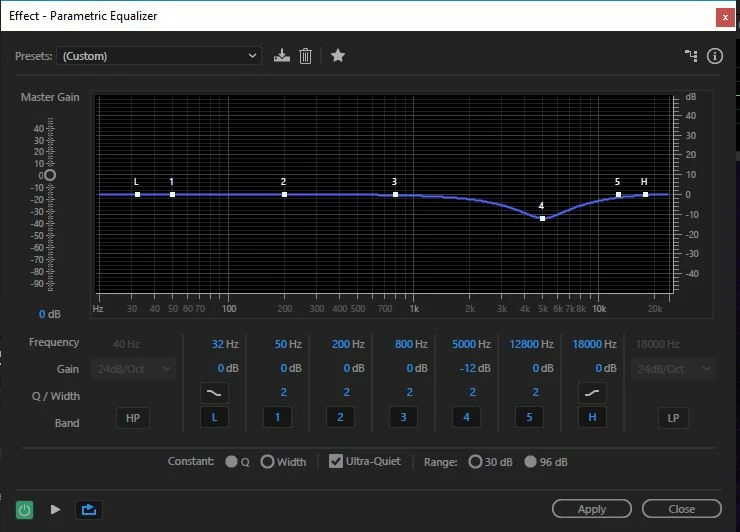The width and height of the screenshot is (740, 532).
Task: Open channel map editor icon
Action: 691,56
